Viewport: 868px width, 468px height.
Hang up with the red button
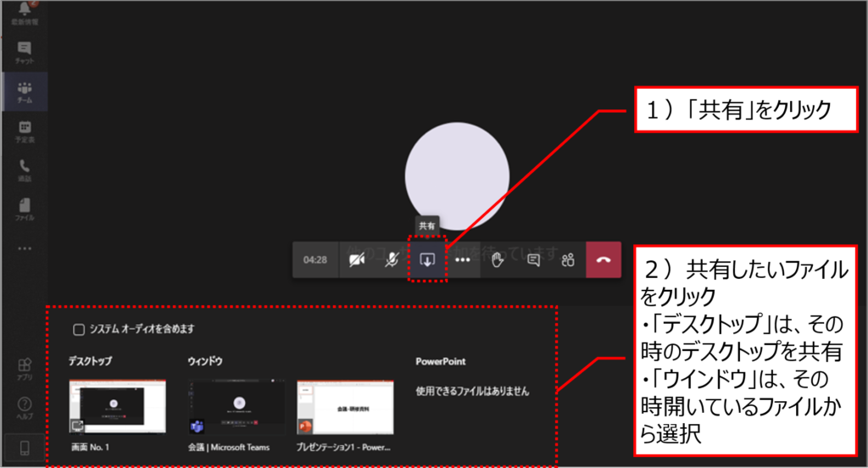pos(604,259)
